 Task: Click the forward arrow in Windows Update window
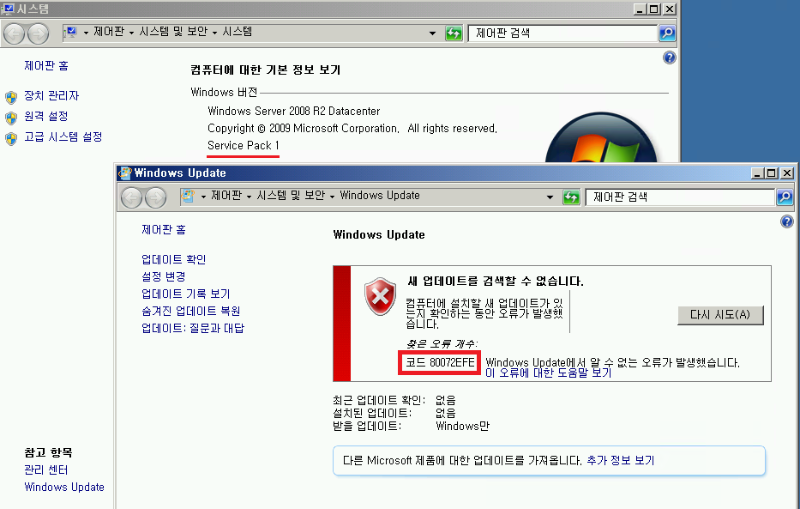(x=155, y=197)
